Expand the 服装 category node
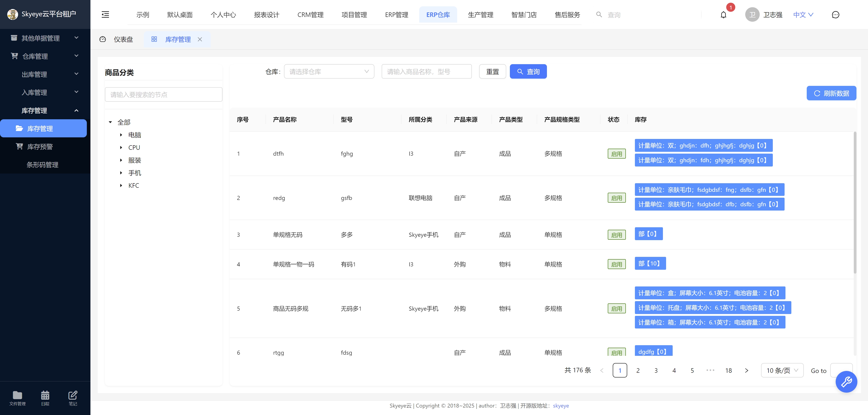 [121, 160]
